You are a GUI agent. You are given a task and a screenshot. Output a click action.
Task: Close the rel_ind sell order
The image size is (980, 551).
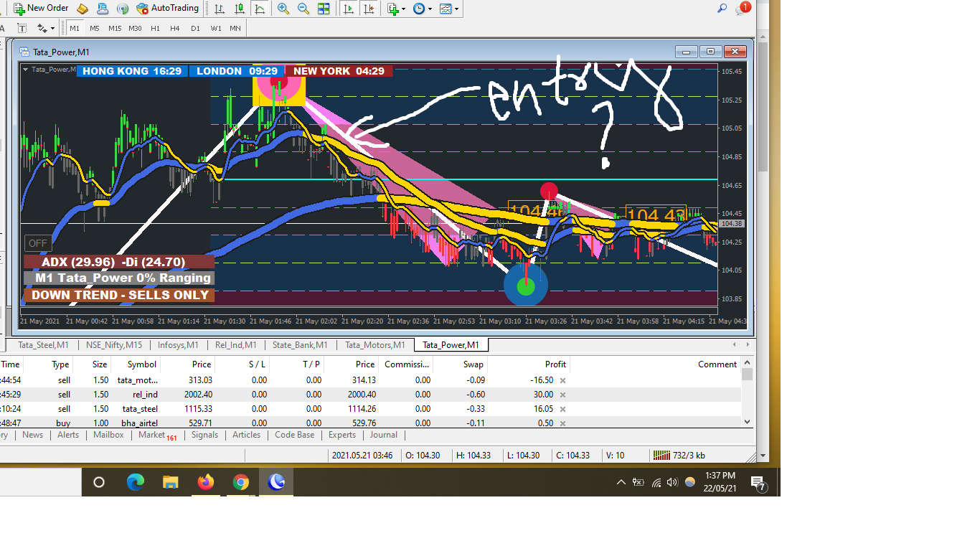pos(562,395)
